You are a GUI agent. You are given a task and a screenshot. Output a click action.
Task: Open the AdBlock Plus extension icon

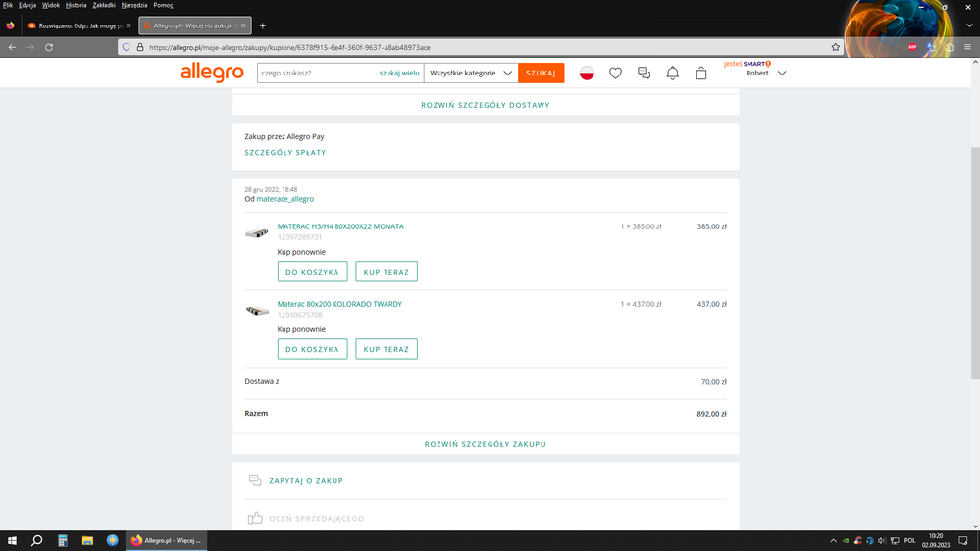tap(912, 47)
